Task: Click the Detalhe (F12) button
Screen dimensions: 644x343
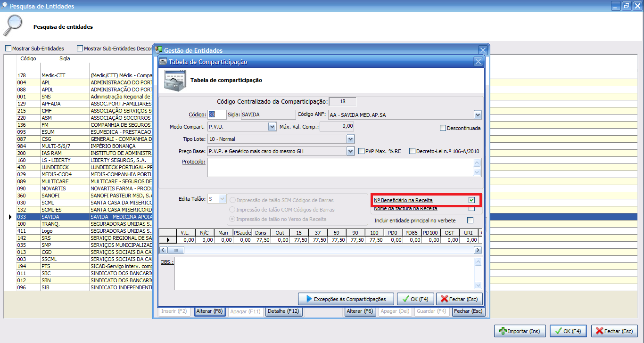Action: [284, 311]
